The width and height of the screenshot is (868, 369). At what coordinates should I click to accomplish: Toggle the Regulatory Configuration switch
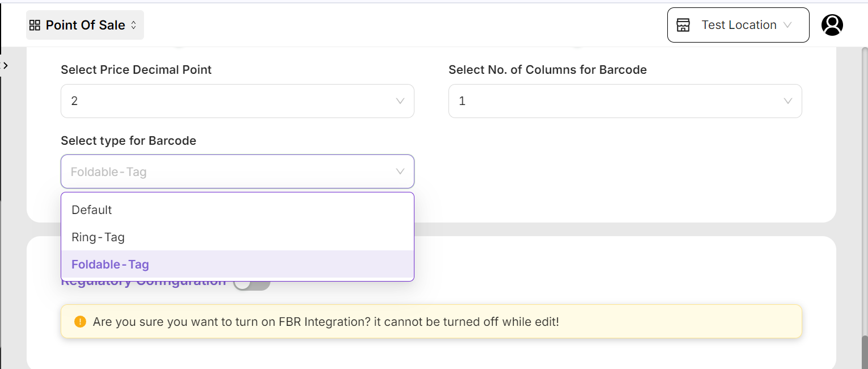[252, 283]
